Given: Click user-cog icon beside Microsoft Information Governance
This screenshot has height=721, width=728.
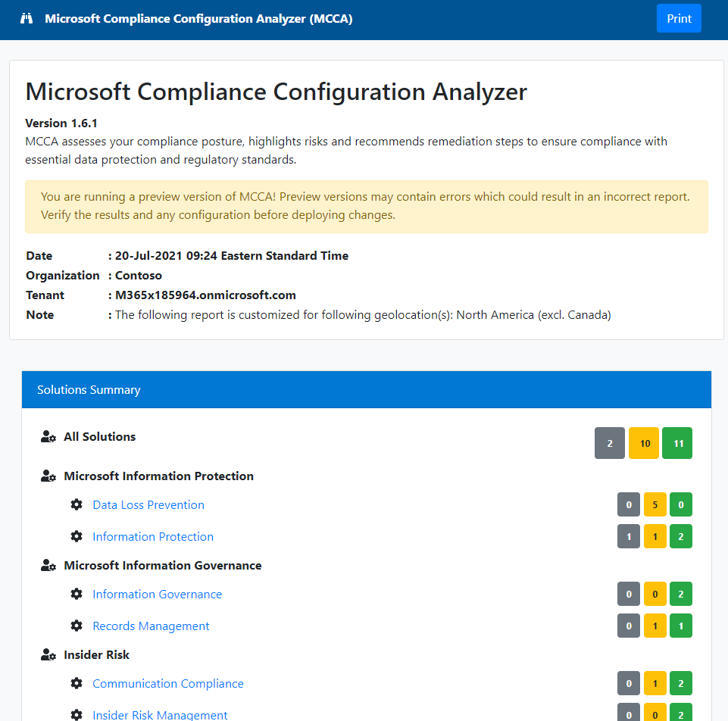Looking at the screenshot, I should click(x=48, y=565).
